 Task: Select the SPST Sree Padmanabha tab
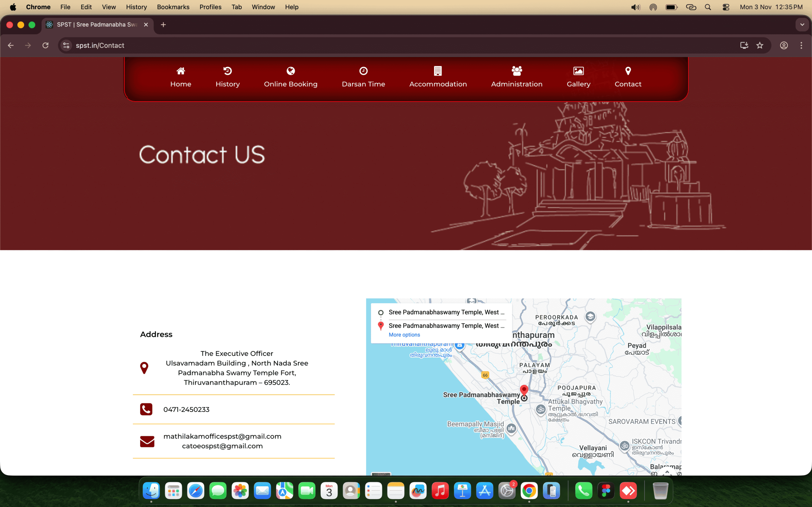coord(97,24)
